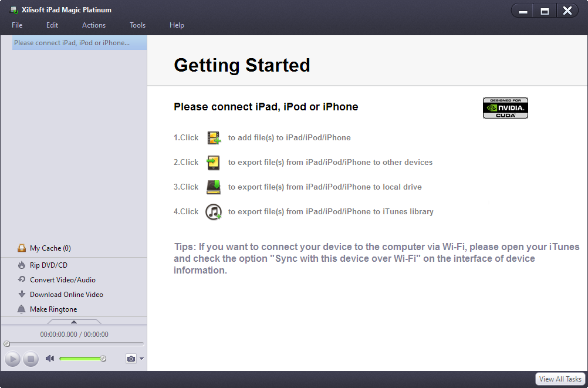Open My Cache in the sidebar
Image resolution: width=588 pixels, height=388 pixels.
tap(50, 248)
